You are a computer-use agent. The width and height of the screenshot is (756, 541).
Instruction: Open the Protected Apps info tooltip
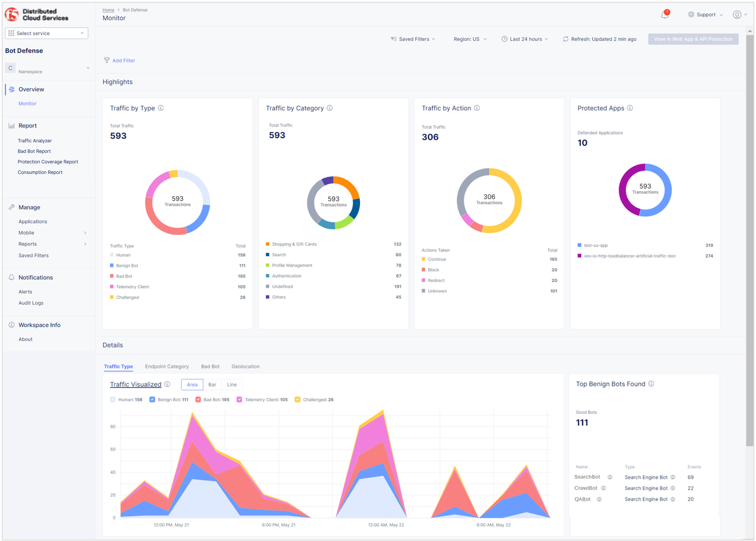pyautogui.click(x=630, y=108)
